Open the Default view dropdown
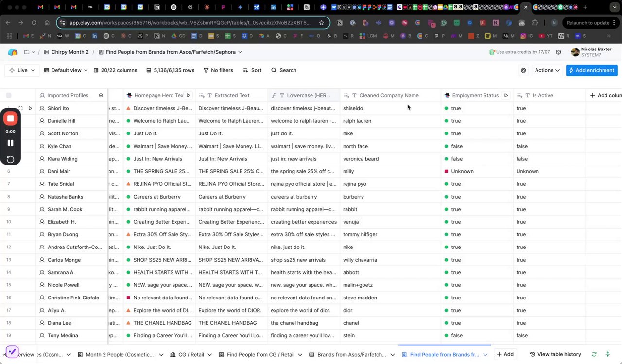Screen dimensions: 622x364 66,70
